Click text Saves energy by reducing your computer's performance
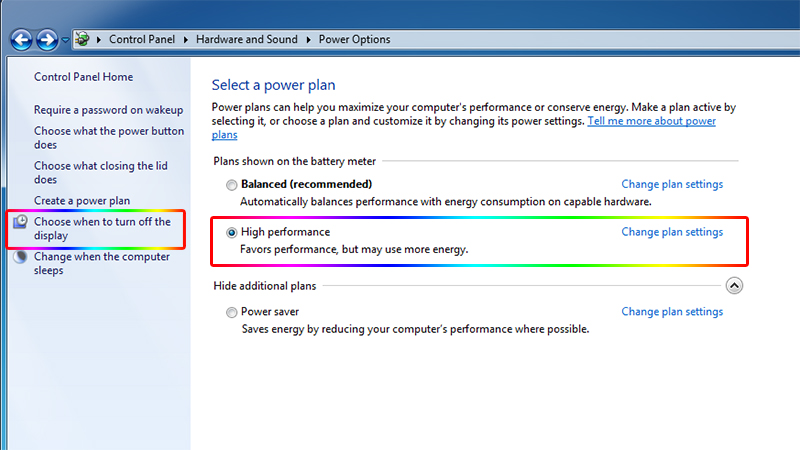Viewport: 800px width, 450px height. click(415, 329)
